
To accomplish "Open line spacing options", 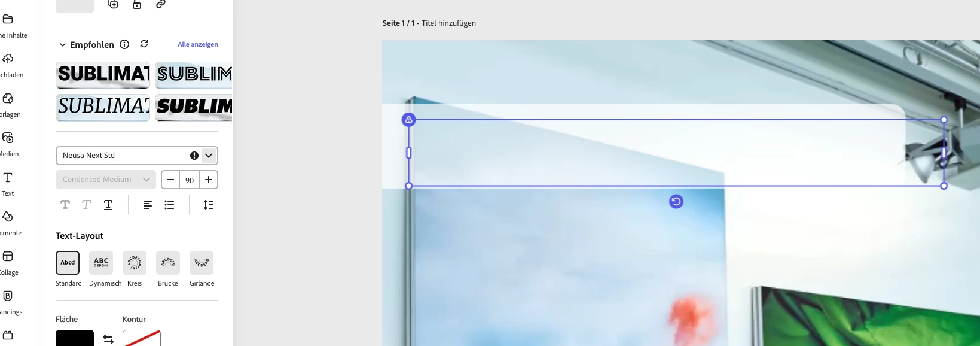I will [x=209, y=205].
